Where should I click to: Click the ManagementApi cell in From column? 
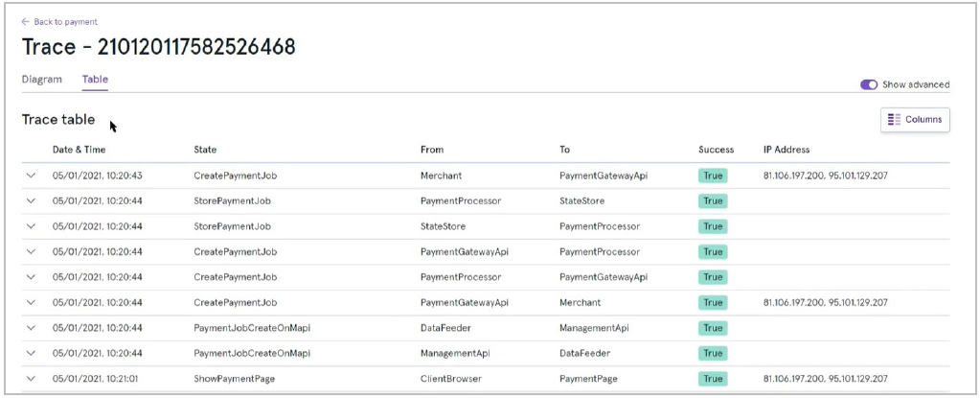click(455, 353)
